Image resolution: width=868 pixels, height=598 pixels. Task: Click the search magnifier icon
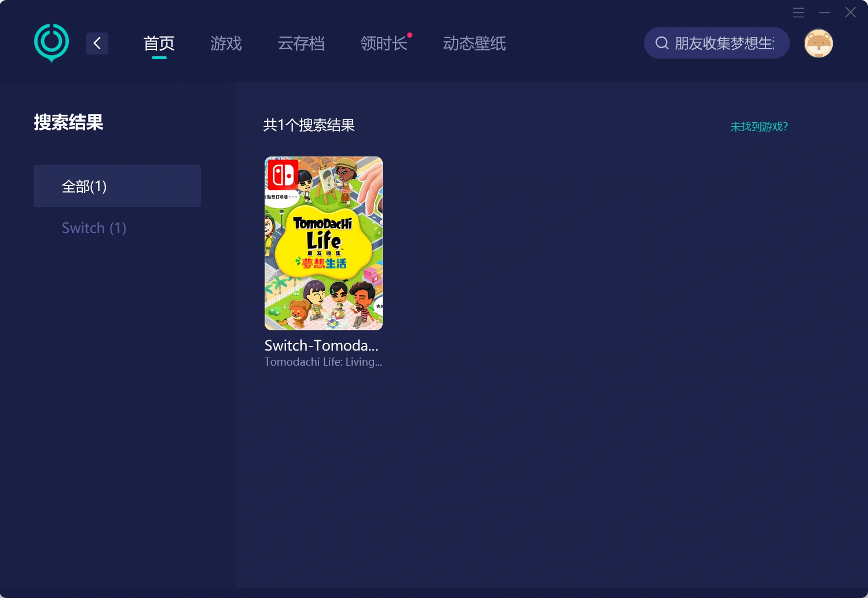(x=662, y=43)
